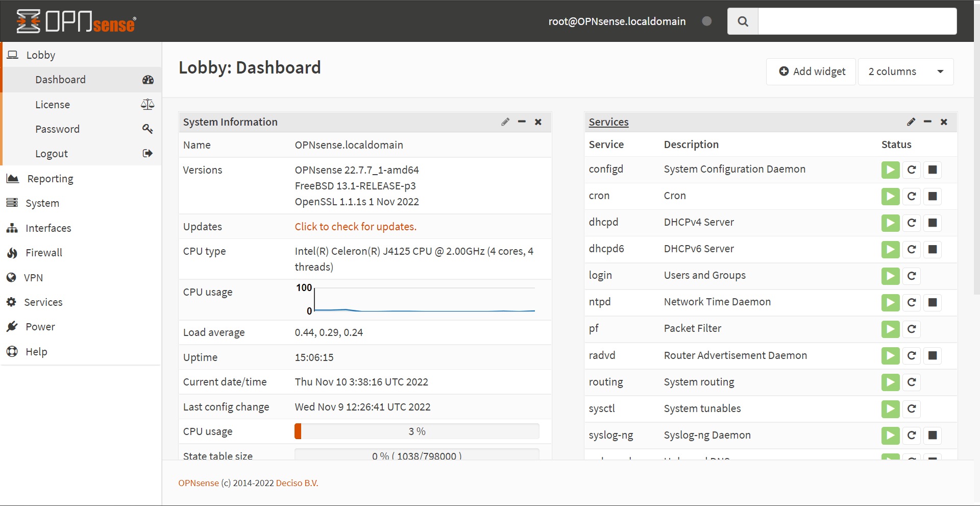Click the Add widget button
980x506 pixels.
click(811, 71)
